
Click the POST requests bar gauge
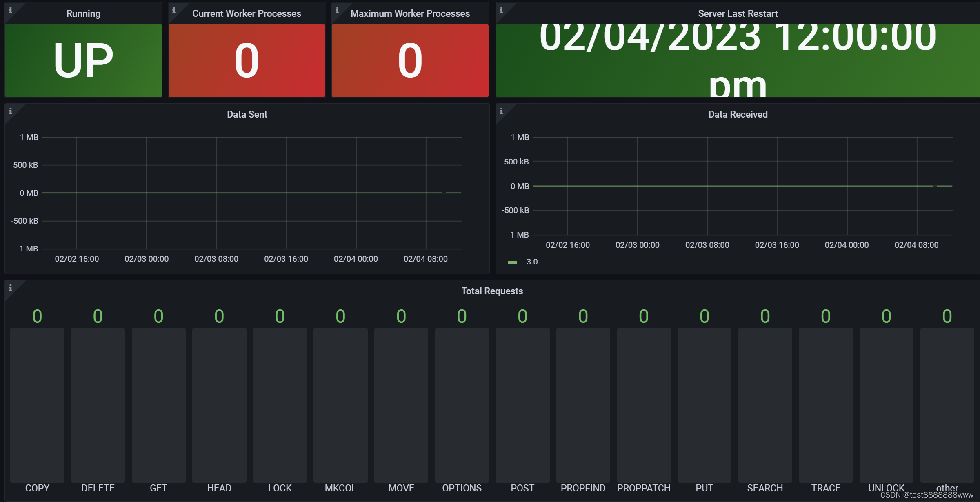point(522,404)
